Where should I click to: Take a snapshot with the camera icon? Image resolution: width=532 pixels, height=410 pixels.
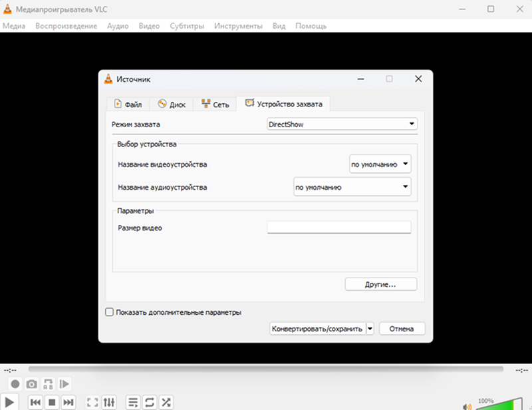pos(31,384)
